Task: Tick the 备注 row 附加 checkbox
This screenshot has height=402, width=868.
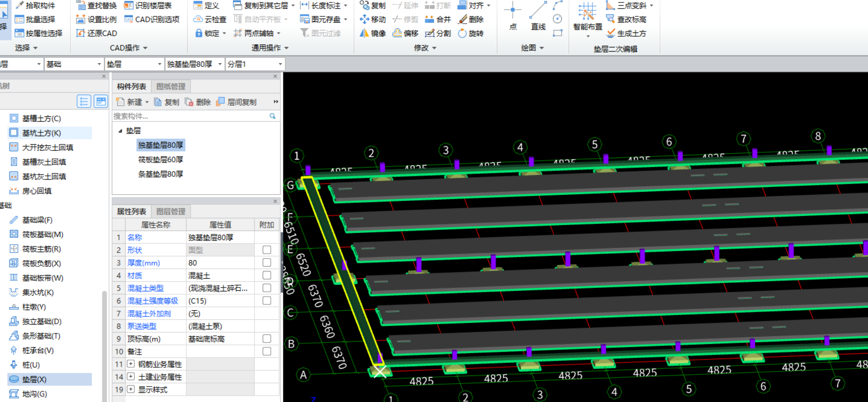Action: pyautogui.click(x=266, y=351)
